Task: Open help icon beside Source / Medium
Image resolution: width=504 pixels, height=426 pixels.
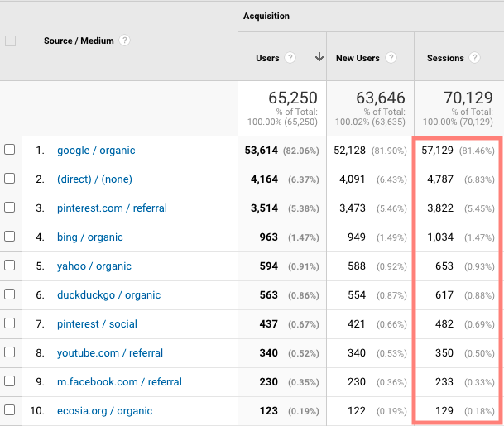Action: 124,41
